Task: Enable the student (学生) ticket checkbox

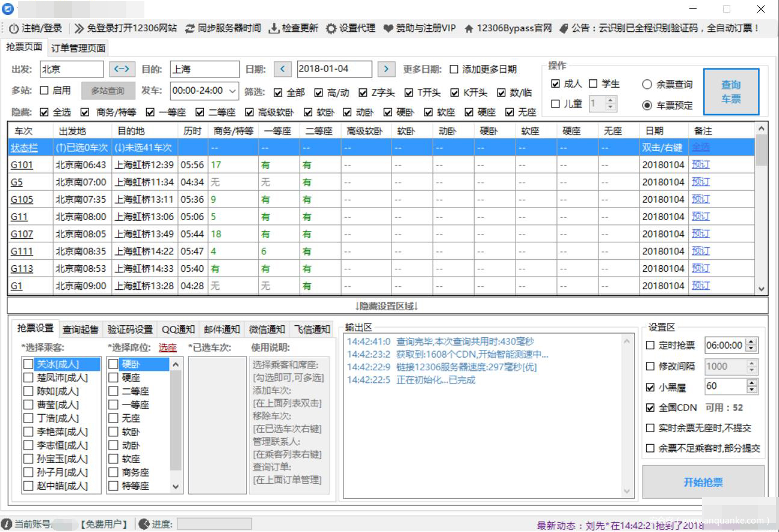Action: (x=593, y=84)
